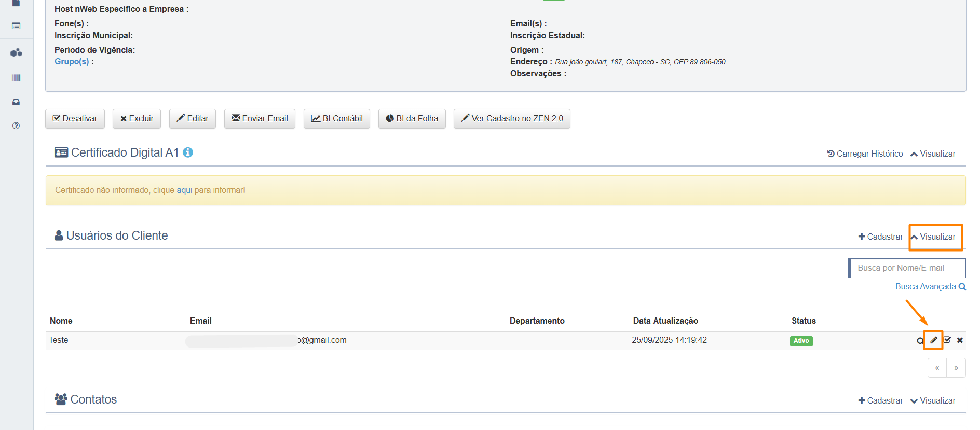Click the barcode icon in the sidebar
Viewport: 980px width, 430px height.
click(x=16, y=78)
